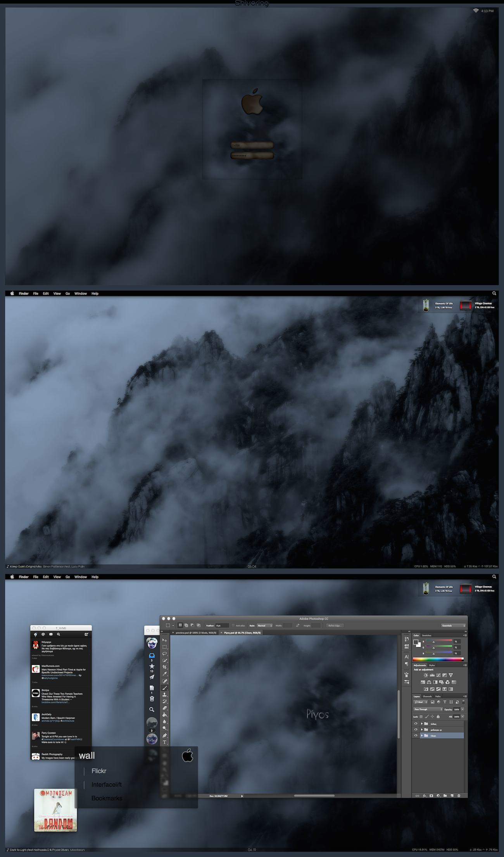Select the Eraser tool

(x=165, y=708)
